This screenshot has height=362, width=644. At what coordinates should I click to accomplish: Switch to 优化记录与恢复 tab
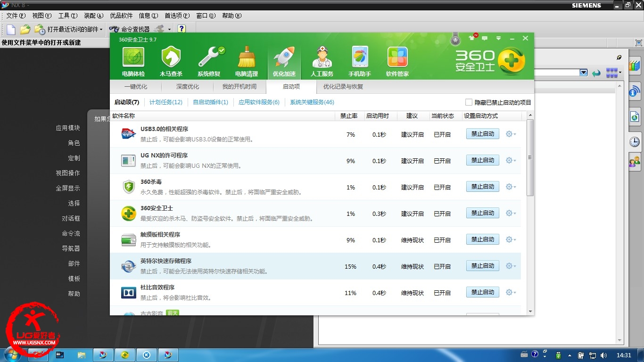click(343, 87)
